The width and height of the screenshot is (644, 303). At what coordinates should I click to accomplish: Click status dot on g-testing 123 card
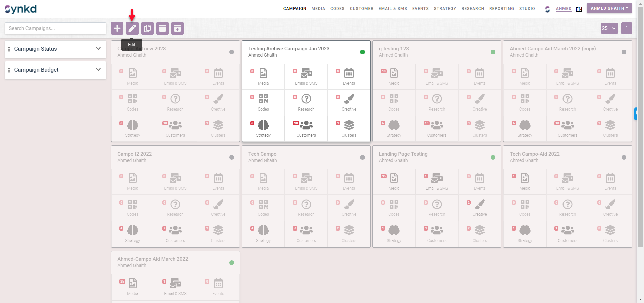[x=493, y=52]
